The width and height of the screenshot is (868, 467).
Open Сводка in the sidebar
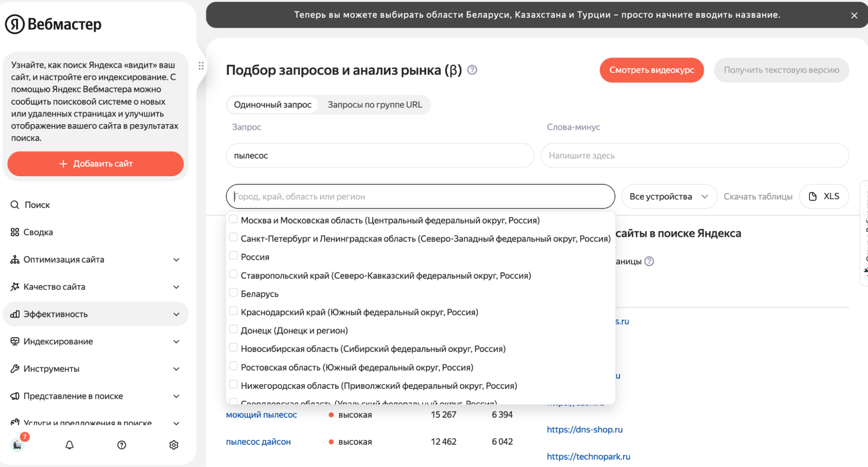[38, 232]
